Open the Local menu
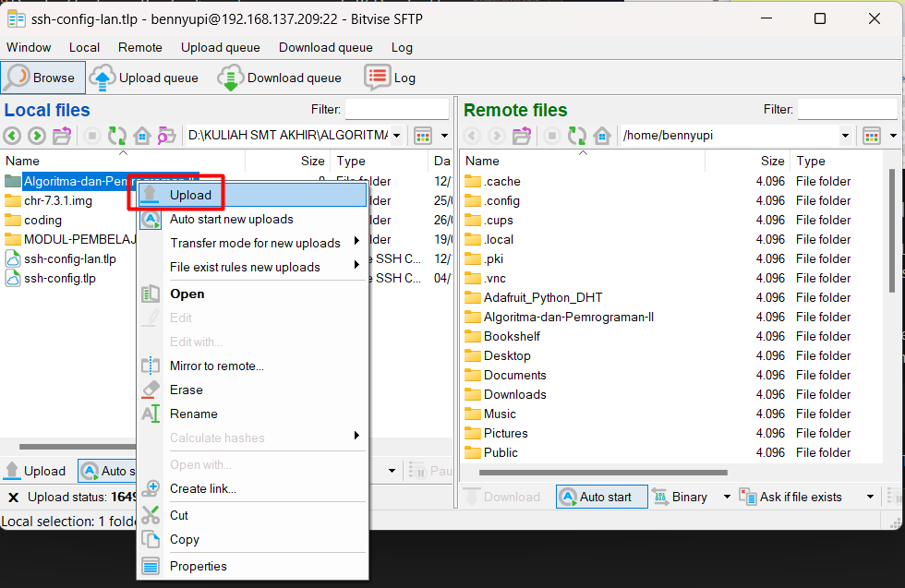This screenshot has height=588, width=905. [x=84, y=47]
